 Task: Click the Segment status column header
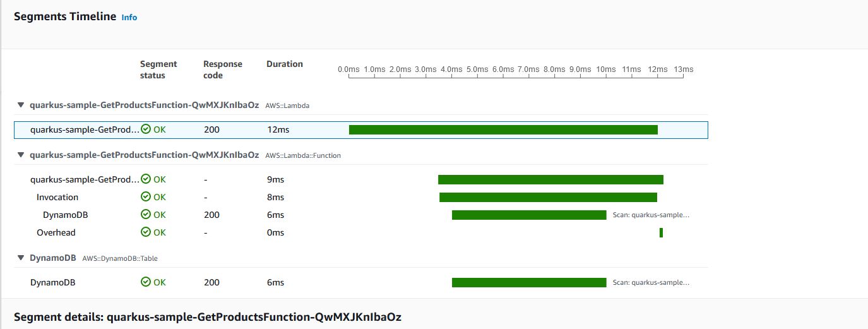click(x=158, y=69)
